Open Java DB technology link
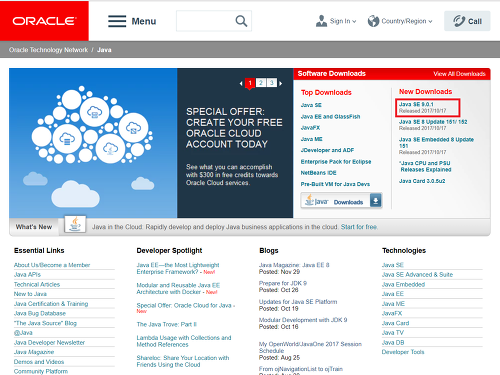The image size is (500, 375). 393,342
